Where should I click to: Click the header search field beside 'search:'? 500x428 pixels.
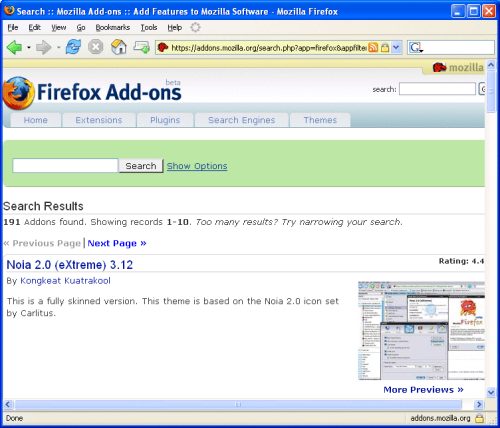pyautogui.click(x=437, y=89)
